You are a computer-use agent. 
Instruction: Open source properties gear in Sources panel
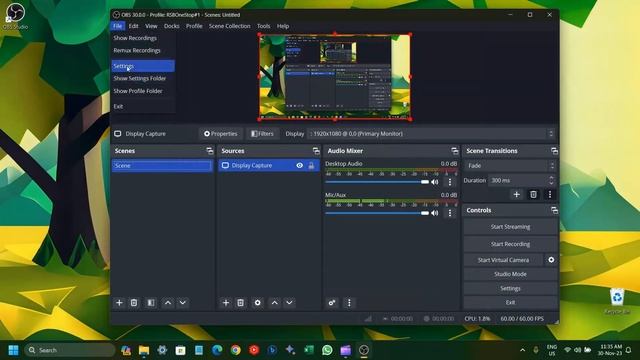coord(258,303)
